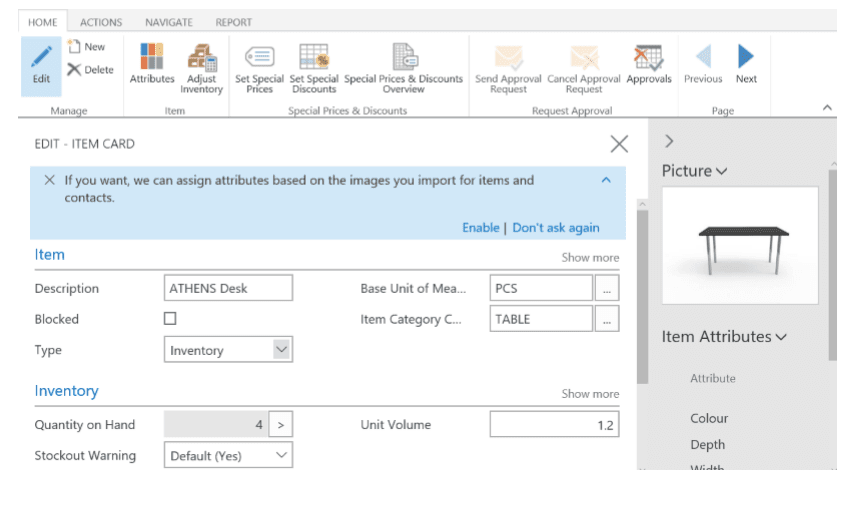Go to the Previous record arrow
Screen dimensions: 865x513
tap(703, 58)
